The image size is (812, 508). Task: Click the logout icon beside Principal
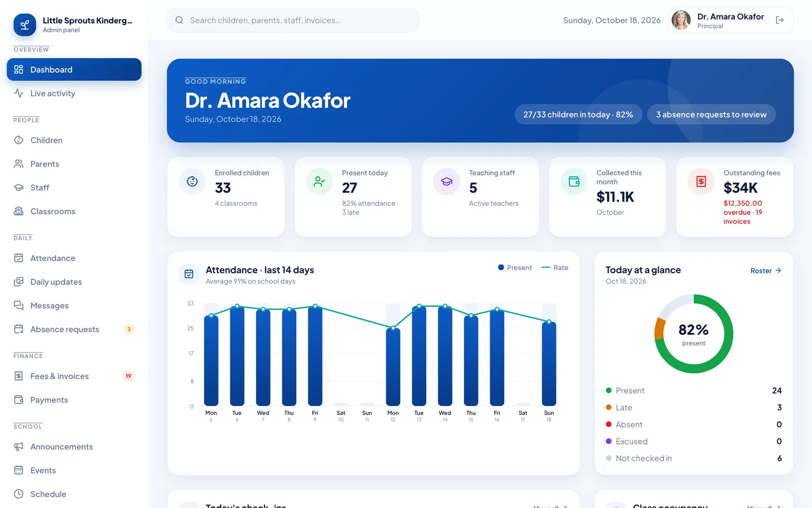pyautogui.click(x=780, y=20)
